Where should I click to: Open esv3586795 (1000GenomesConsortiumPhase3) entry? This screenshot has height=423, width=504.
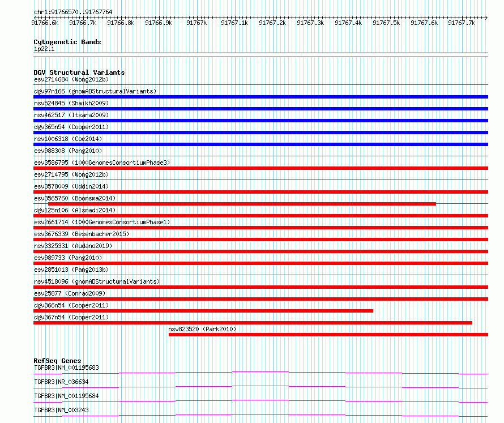102,163
